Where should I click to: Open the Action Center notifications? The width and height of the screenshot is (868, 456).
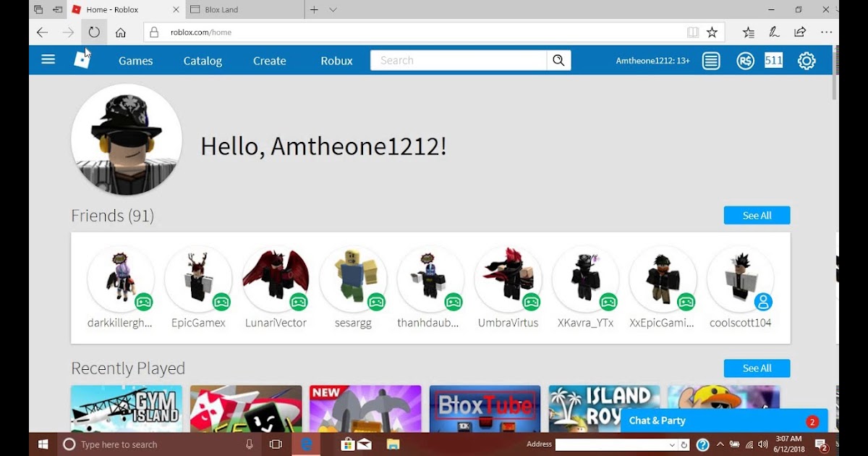coord(822,444)
